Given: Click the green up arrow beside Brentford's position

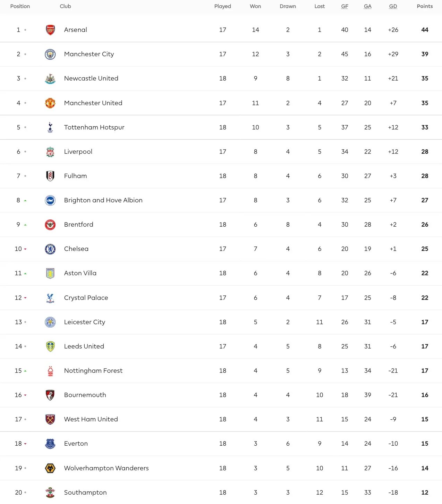Looking at the screenshot, I should pos(25,225).
